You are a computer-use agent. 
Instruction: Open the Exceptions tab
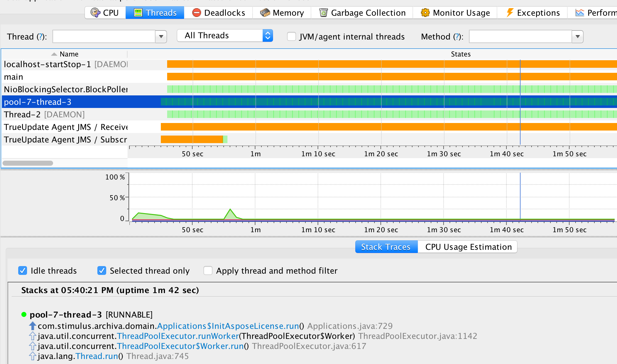[532, 13]
